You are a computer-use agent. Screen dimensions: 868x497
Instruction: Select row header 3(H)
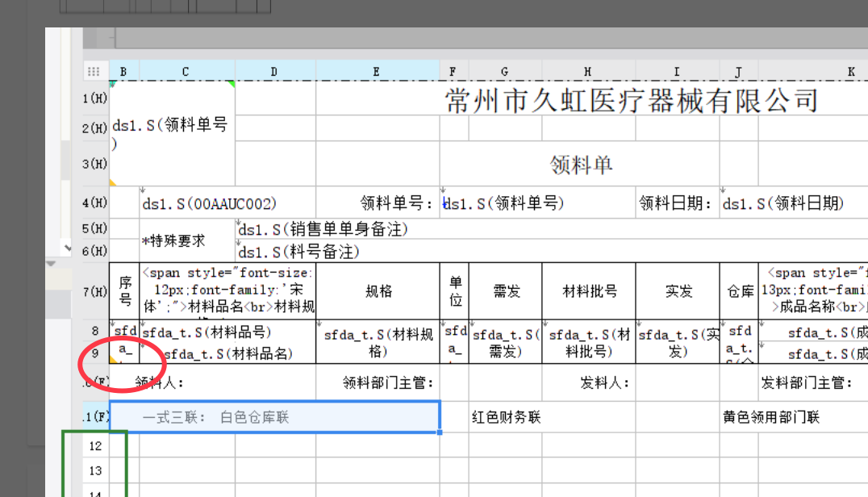[95, 164]
